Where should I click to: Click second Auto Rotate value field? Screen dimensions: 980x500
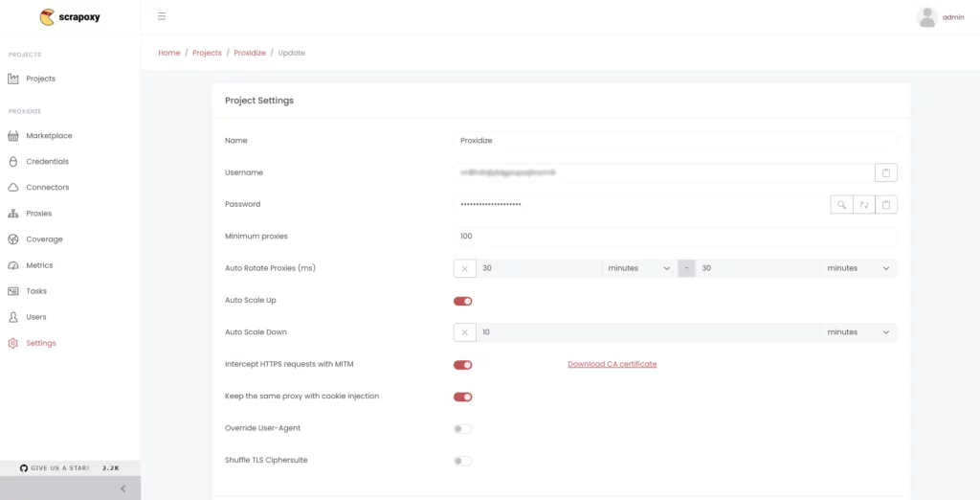[x=758, y=268]
